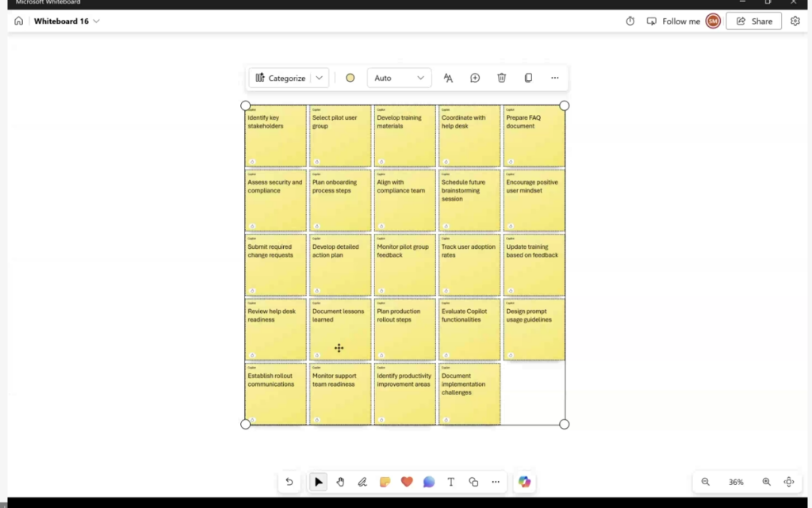Choose the Pan hand tool
Image resolution: width=812 pixels, height=508 pixels.
tap(340, 482)
